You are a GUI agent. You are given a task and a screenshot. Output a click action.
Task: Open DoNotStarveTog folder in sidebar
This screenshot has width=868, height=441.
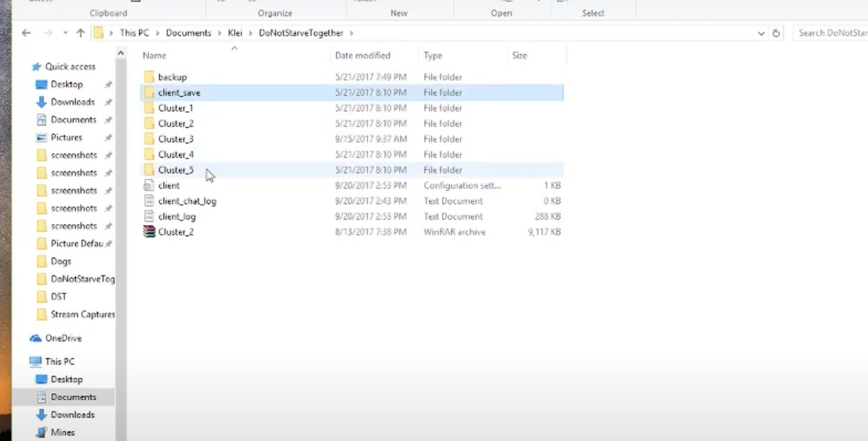(x=83, y=279)
